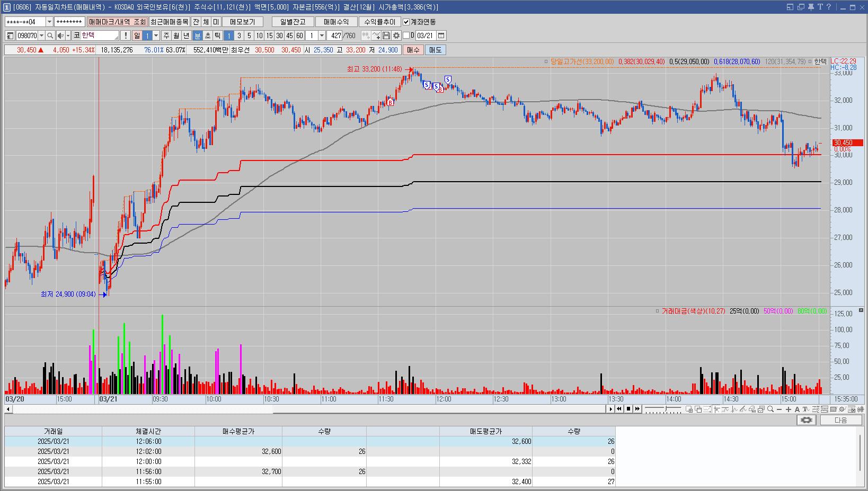Screen dimensions: 868x491
Task: Click the crosshair cursor tool in bottom toolbar
Action: 716,409
